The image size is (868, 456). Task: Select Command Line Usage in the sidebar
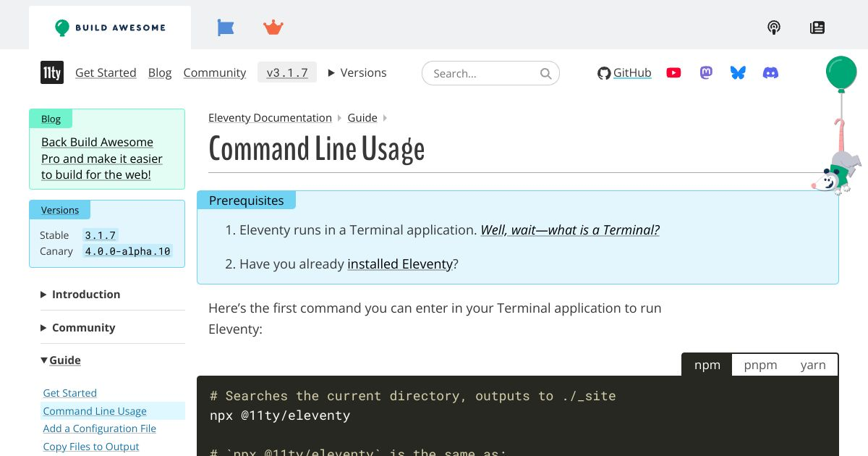[95, 411]
